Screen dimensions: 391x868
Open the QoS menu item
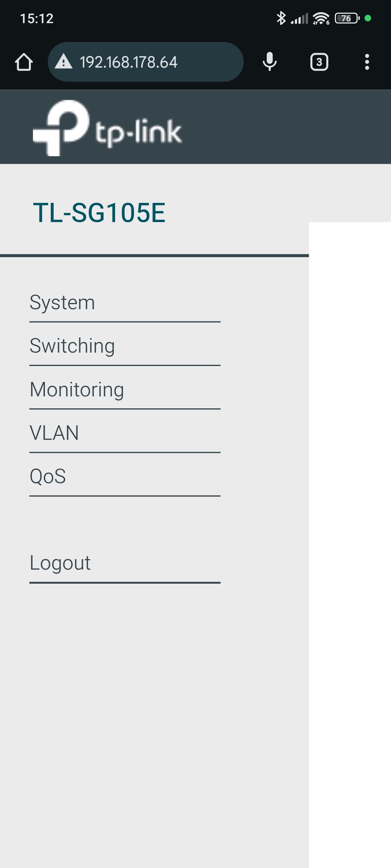coord(125,476)
